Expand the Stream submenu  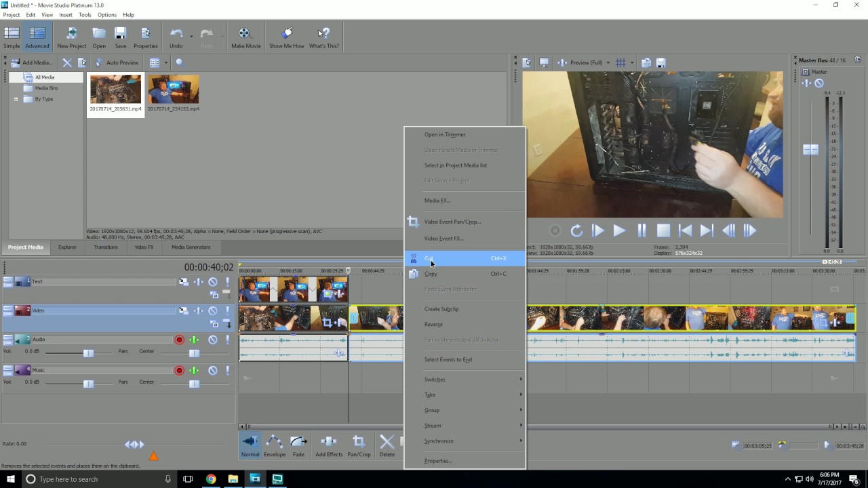[465, 426]
